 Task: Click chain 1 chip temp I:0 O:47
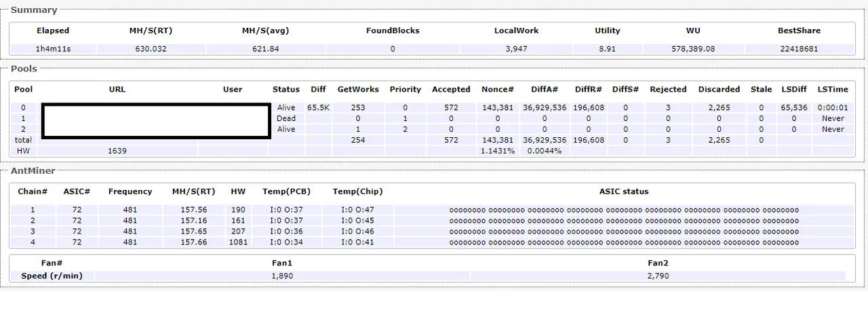click(357, 210)
